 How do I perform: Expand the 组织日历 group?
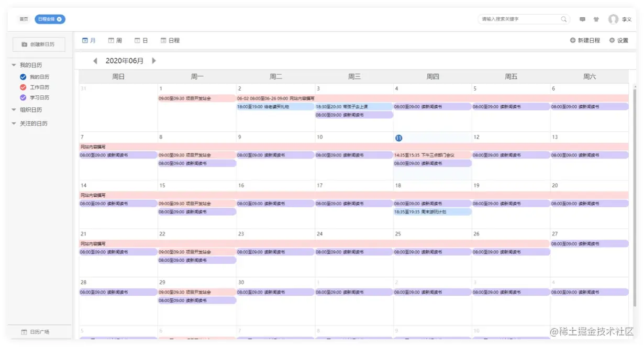[x=14, y=110]
